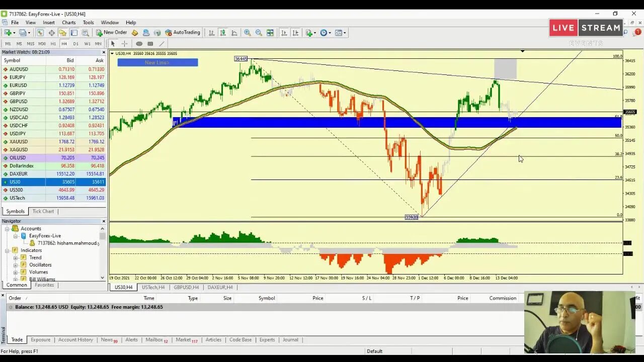Click the zoom out magnifier icon
Screen dimensions: 644x362
(259, 33)
